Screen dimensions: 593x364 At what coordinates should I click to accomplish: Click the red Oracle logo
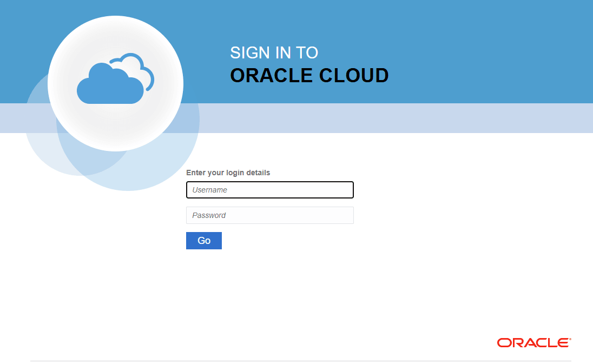[x=534, y=342]
